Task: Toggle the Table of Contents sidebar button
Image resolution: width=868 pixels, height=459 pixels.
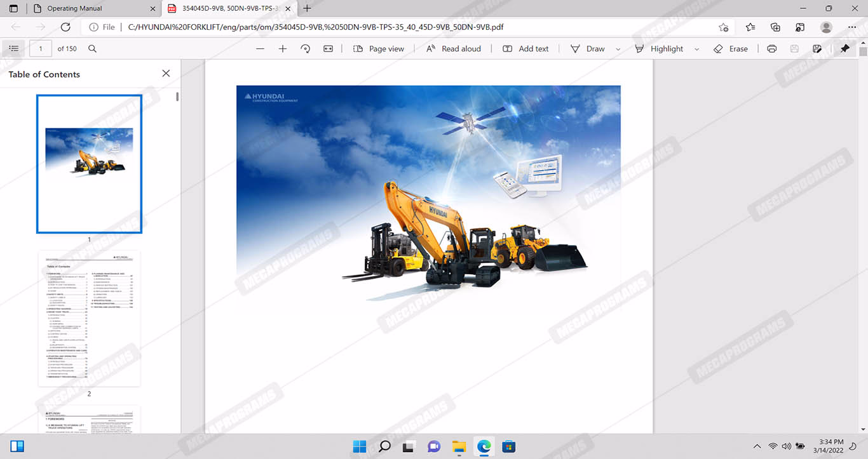Action: point(14,49)
